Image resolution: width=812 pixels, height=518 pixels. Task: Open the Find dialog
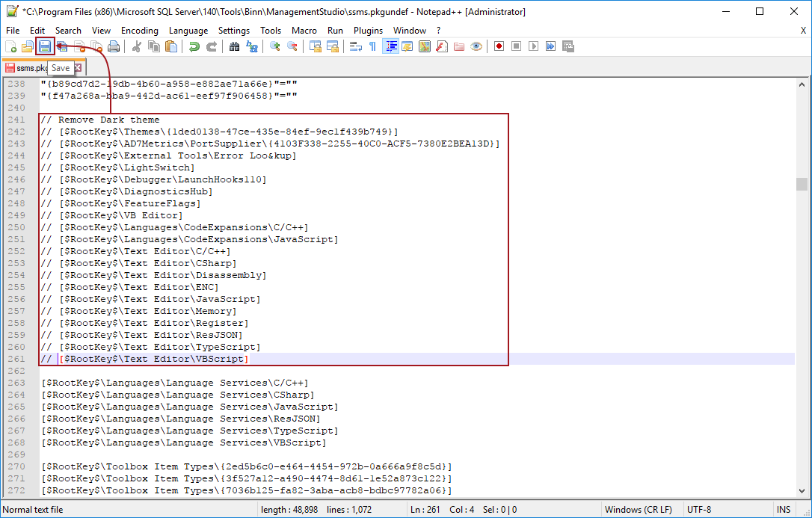(x=236, y=46)
